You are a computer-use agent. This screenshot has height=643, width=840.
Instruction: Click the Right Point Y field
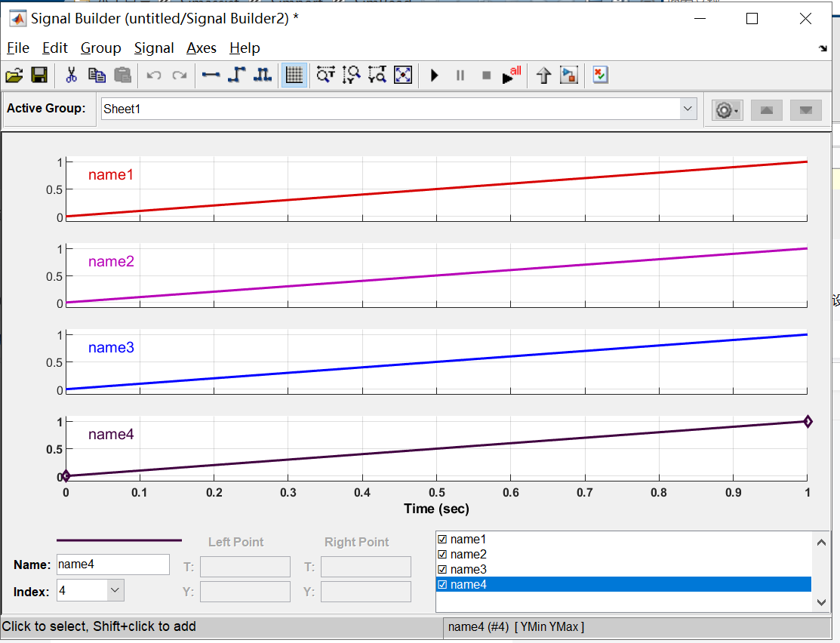[366, 592]
